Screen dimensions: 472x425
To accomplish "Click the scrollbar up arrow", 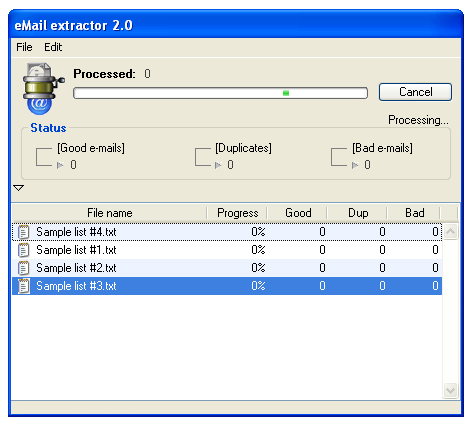I will coord(450,231).
